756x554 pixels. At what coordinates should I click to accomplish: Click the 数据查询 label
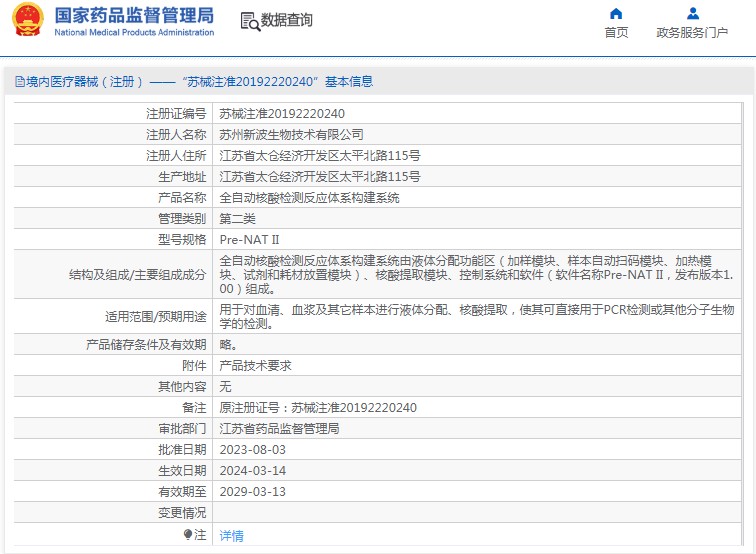pyautogui.click(x=286, y=20)
